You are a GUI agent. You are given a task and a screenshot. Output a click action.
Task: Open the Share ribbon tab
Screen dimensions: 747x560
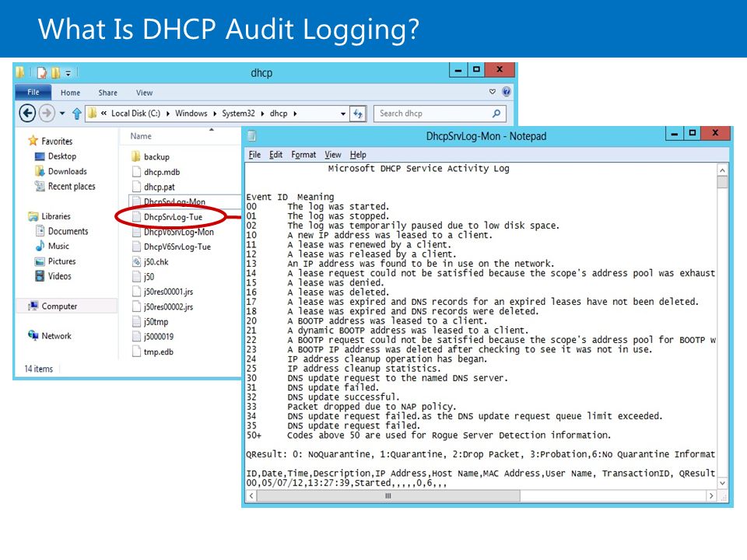(x=107, y=93)
